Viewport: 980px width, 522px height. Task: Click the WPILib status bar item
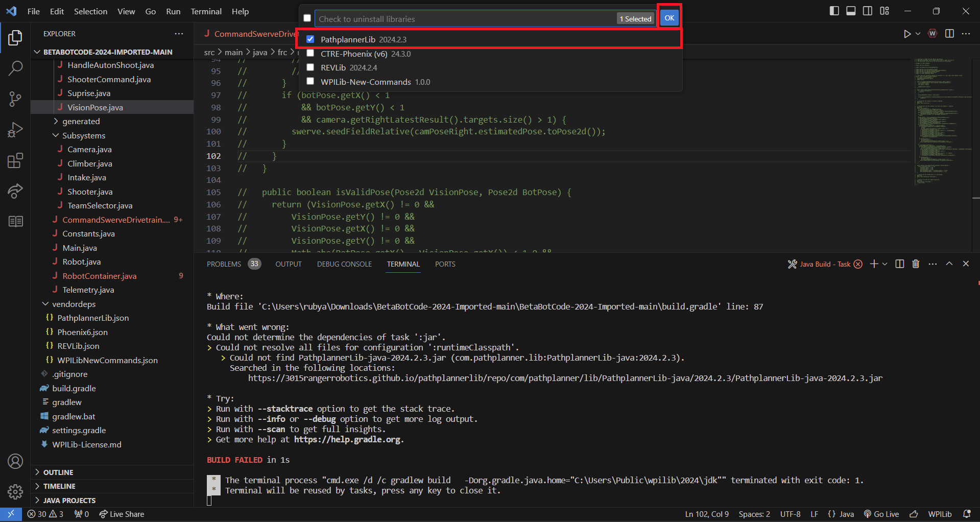click(940, 514)
